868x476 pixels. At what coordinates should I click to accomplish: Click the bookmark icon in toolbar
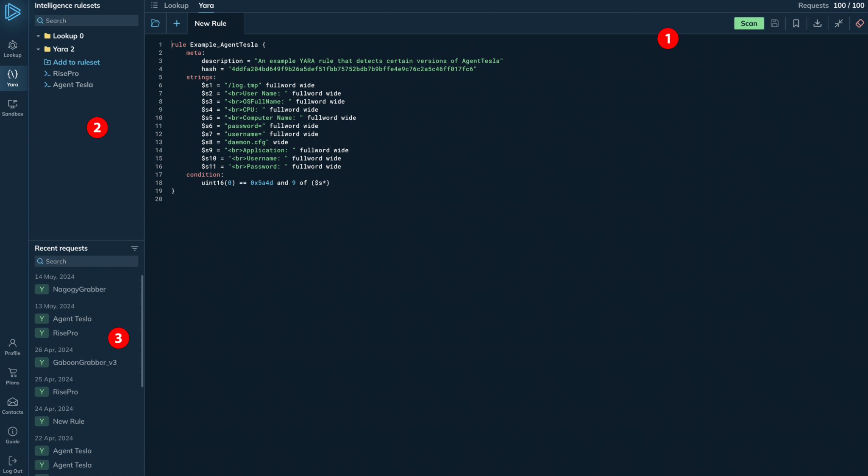[796, 23]
